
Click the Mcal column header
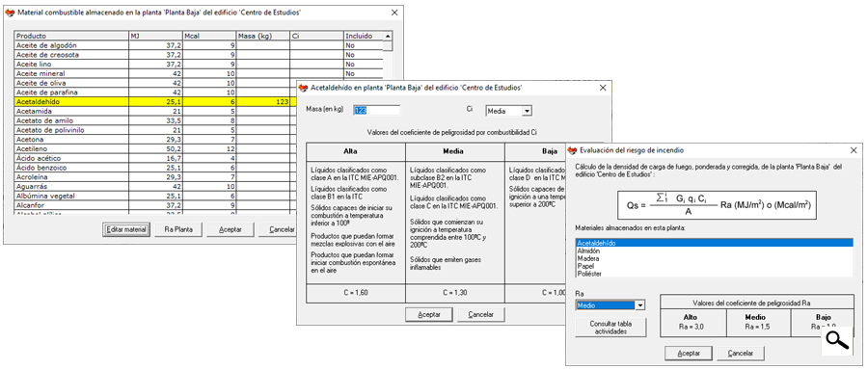click(x=209, y=36)
